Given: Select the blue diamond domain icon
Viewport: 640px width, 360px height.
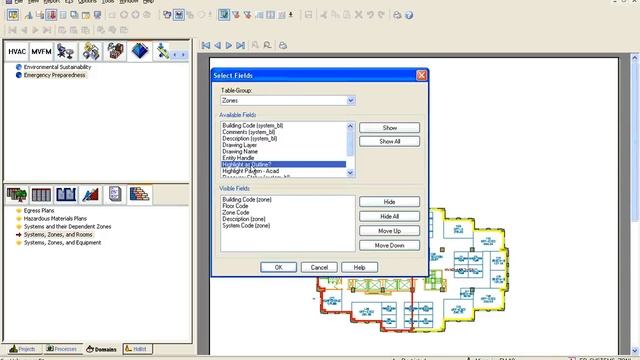Looking at the screenshot, I should tap(140, 51).
